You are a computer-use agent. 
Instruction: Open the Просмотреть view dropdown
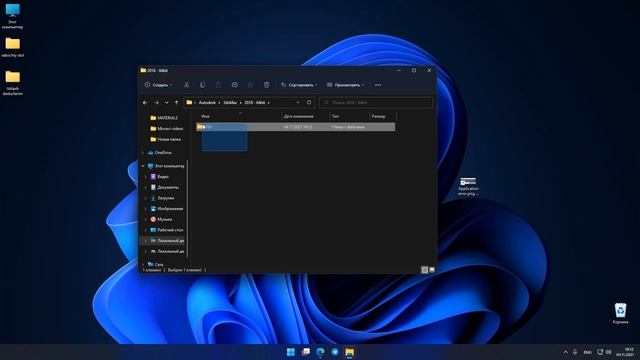[345, 85]
